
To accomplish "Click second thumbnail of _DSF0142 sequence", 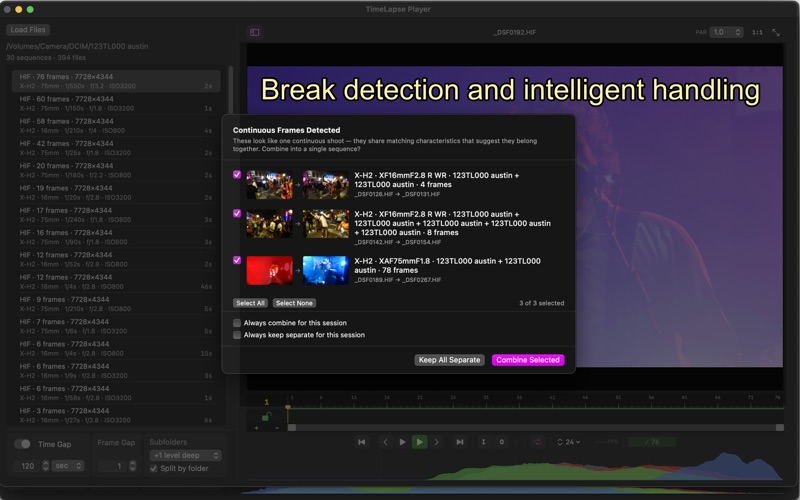I will [x=326, y=223].
